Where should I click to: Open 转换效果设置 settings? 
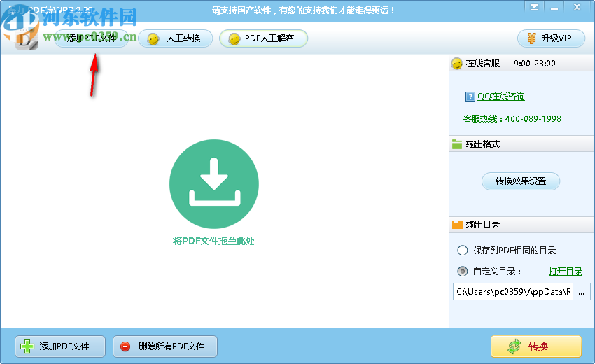click(521, 181)
